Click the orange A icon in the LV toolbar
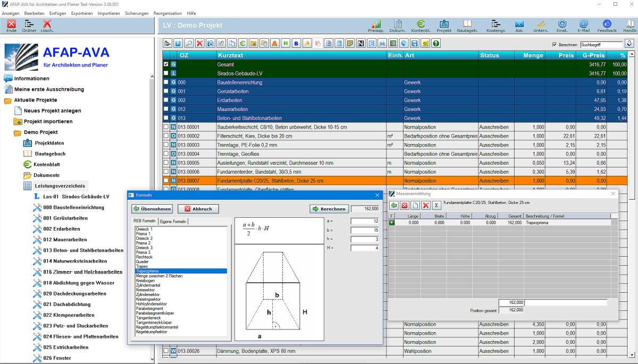This screenshot has width=638, height=364. pos(275,44)
